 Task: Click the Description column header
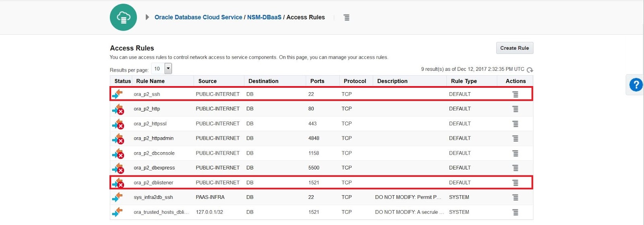[392, 81]
